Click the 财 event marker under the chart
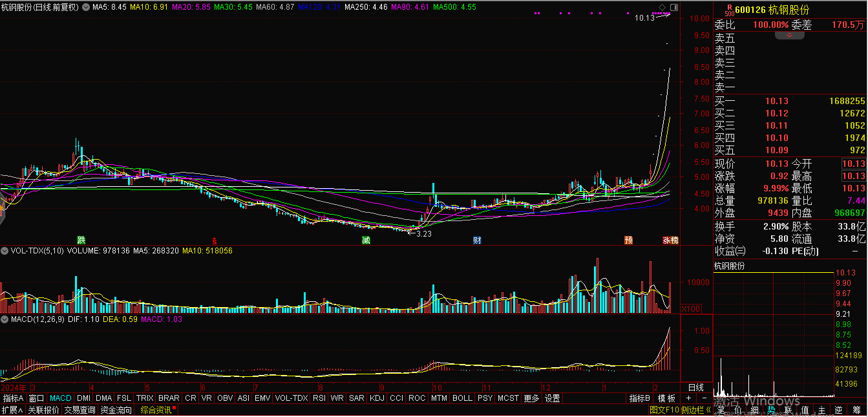 tap(477, 240)
